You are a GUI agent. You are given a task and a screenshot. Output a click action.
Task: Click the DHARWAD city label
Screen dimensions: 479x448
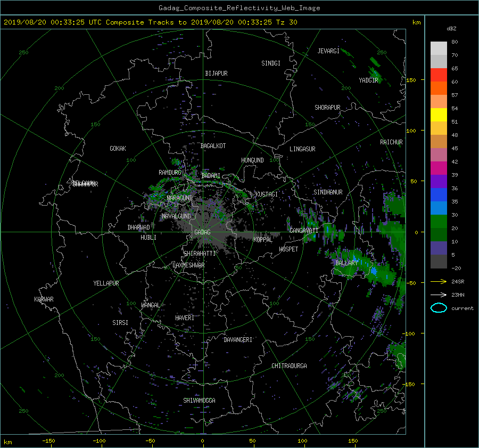[138, 227]
